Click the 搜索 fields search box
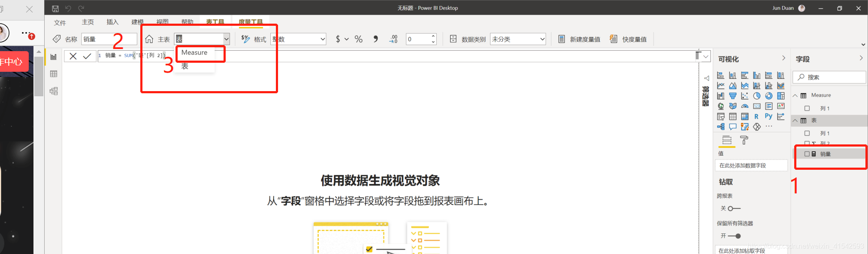868x254 pixels. point(830,77)
